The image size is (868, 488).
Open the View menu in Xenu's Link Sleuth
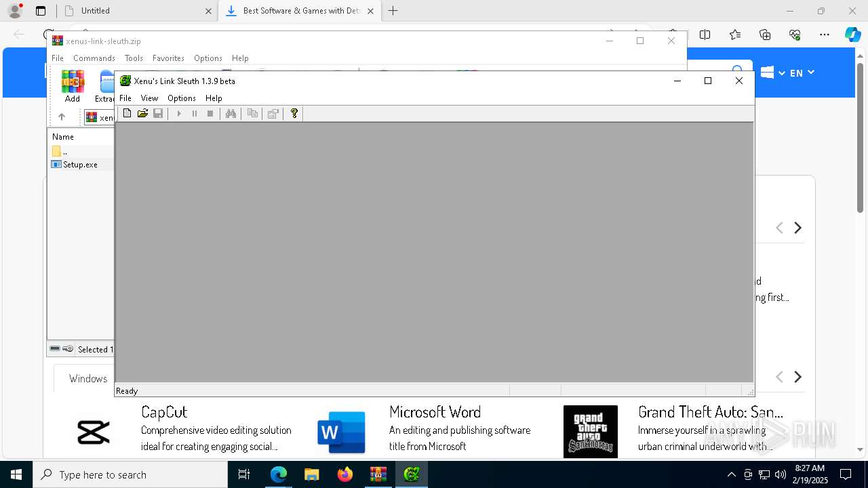149,98
